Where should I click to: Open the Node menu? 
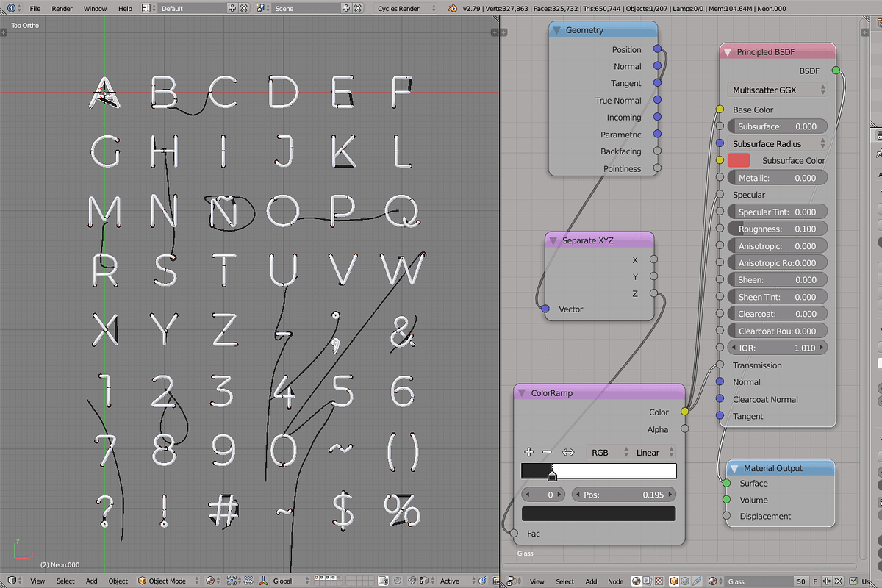(x=616, y=581)
